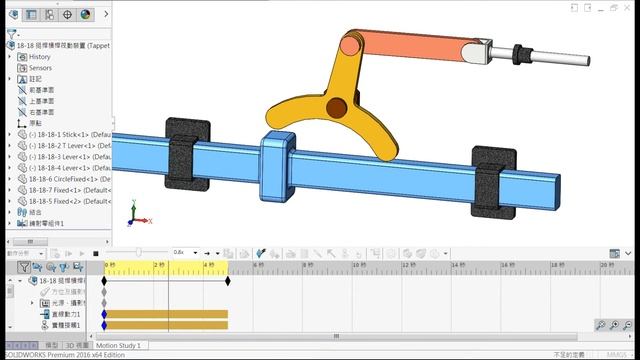Click the blue key at contact row start
The width and height of the screenshot is (640, 360).
tap(104, 325)
